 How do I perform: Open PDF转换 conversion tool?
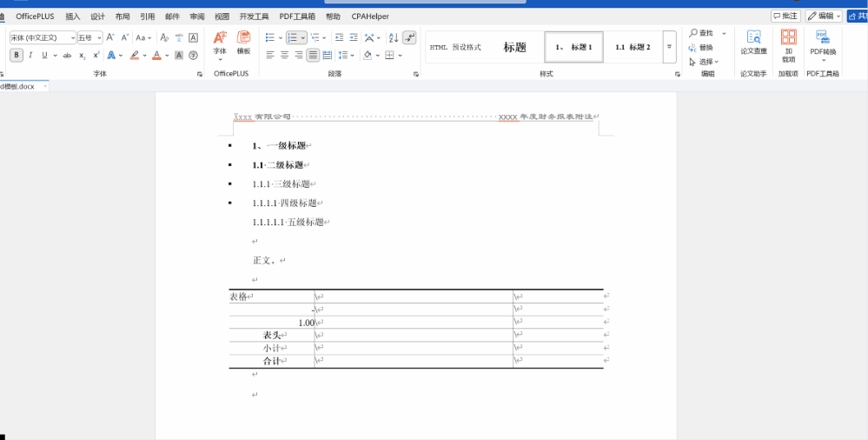823,45
